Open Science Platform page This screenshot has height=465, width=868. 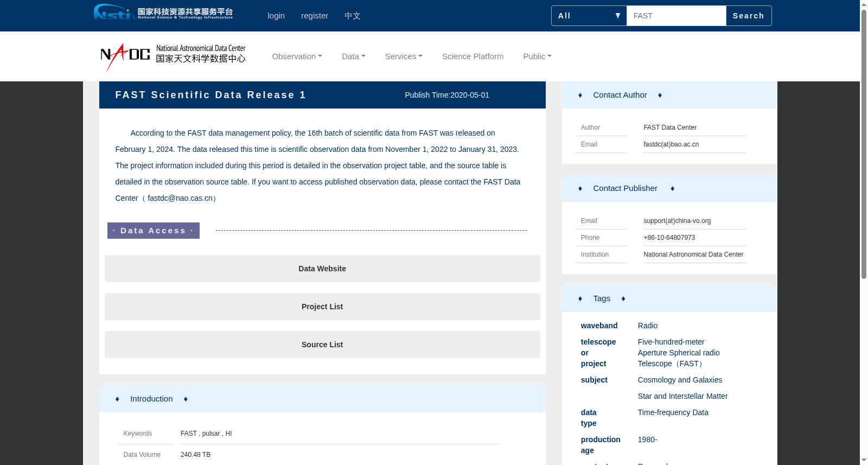pyautogui.click(x=473, y=56)
